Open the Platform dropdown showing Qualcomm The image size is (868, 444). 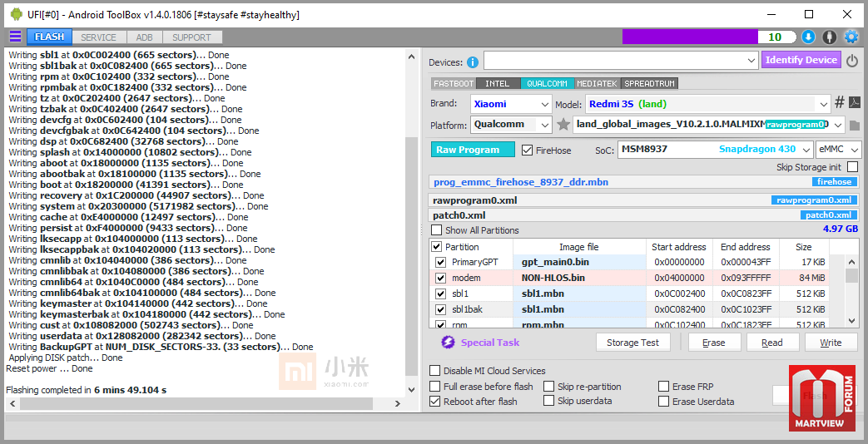point(511,125)
